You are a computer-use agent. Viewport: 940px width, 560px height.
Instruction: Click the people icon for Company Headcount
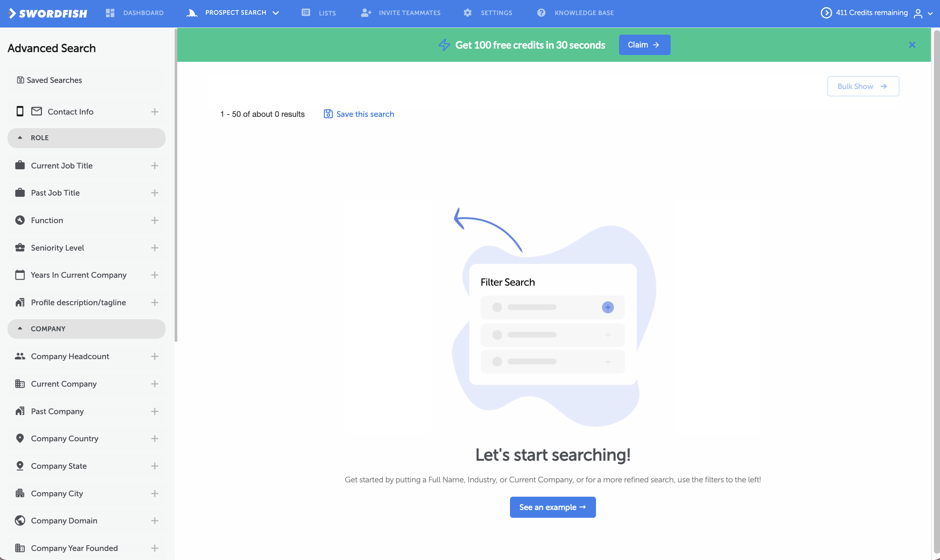click(20, 356)
